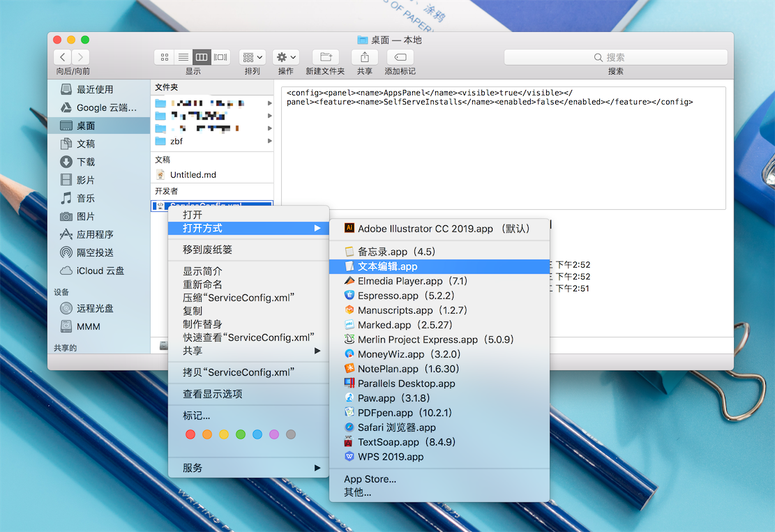Click 移到废纸篓 to trash the file

(248, 250)
